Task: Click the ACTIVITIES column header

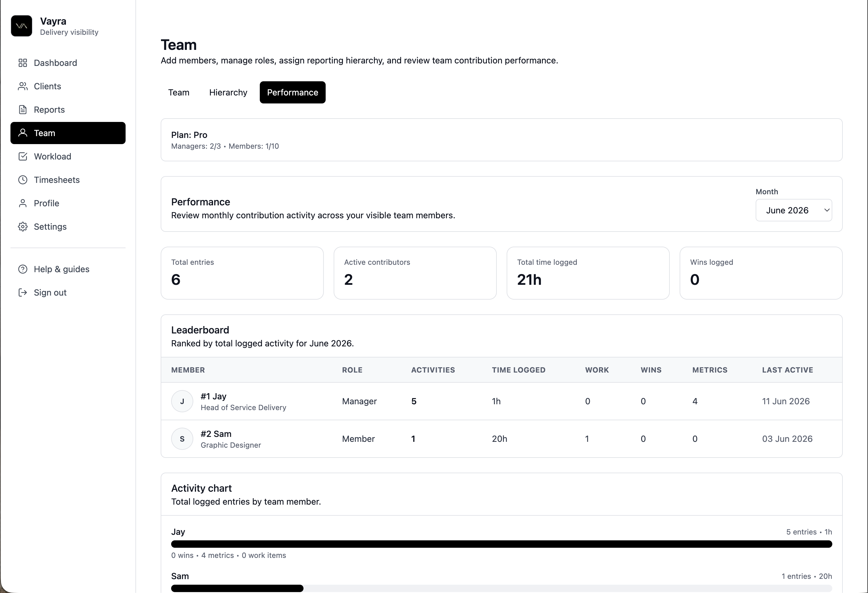Action: [x=433, y=370]
